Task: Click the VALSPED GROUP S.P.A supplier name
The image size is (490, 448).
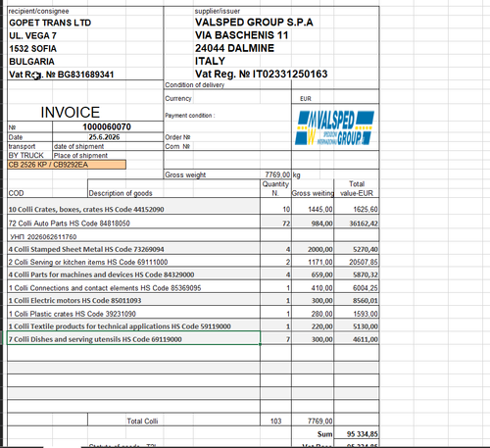Action: (x=254, y=23)
